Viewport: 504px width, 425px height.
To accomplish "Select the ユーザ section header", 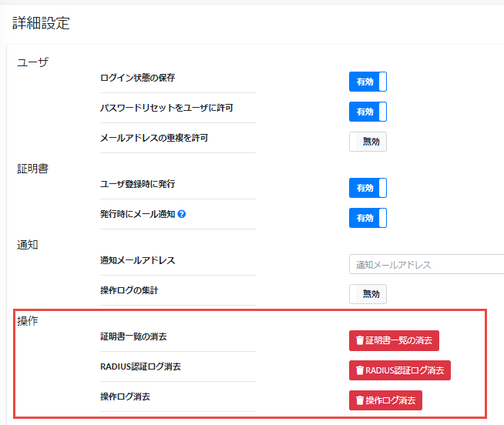I will (32, 62).
